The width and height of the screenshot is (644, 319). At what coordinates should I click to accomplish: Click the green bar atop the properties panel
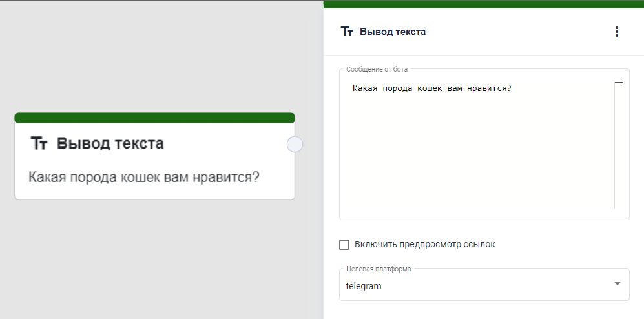pyautogui.click(x=483, y=4)
